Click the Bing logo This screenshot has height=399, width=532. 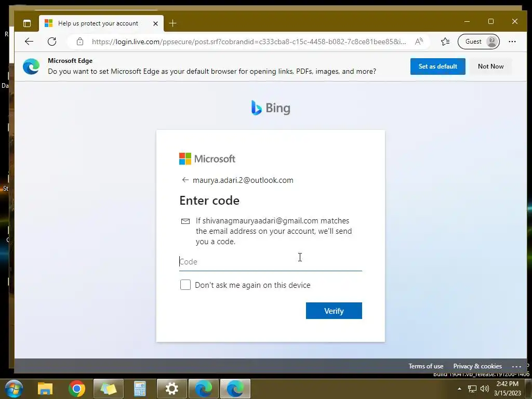coord(270,108)
